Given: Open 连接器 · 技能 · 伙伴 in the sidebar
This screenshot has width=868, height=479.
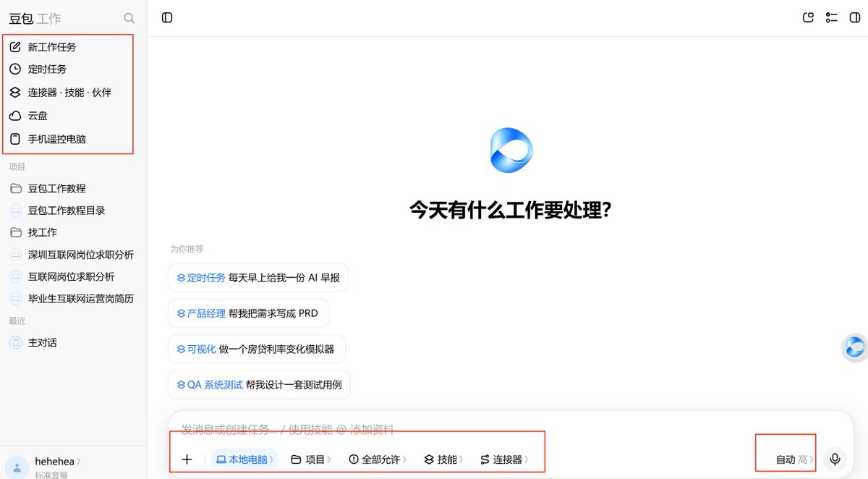Looking at the screenshot, I should point(68,93).
